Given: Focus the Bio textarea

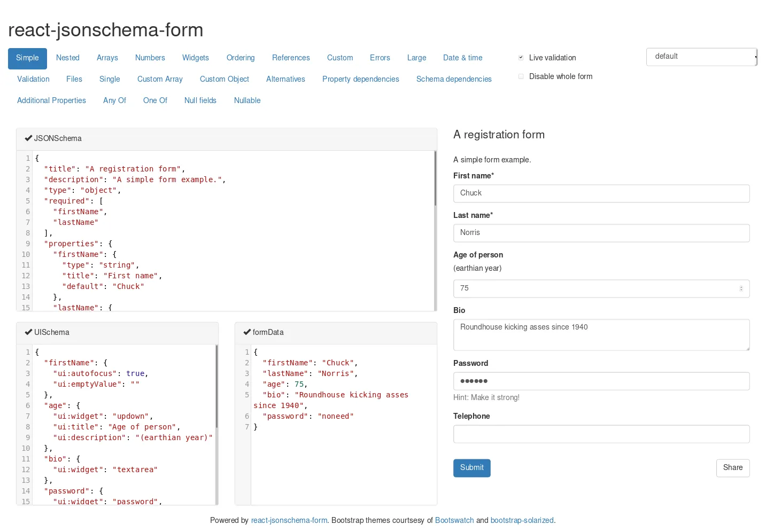Looking at the screenshot, I should pyautogui.click(x=601, y=335).
